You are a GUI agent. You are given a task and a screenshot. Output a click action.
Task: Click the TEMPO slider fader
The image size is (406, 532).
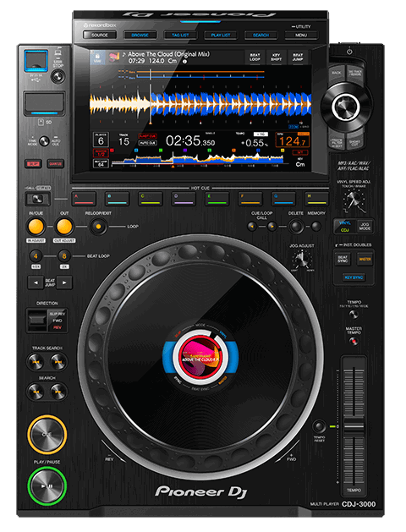coord(354,426)
